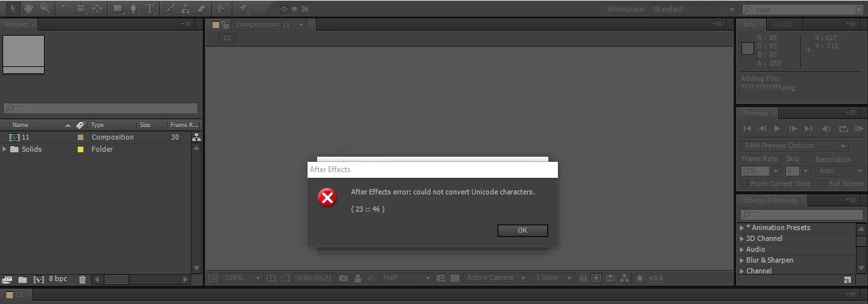The width and height of the screenshot is (868, 304).
Task: Toggle the Fast Previews icon
Action: coord(597,278)
